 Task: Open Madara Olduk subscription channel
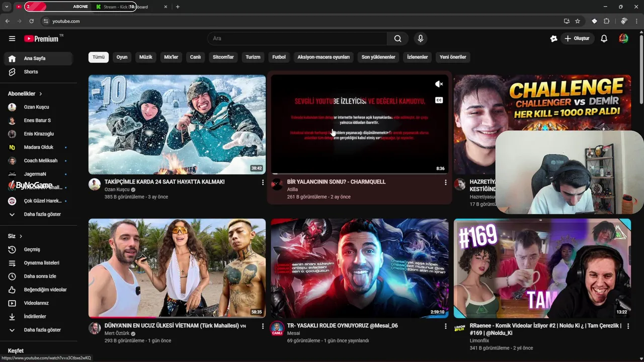click(x=38, y=147)
